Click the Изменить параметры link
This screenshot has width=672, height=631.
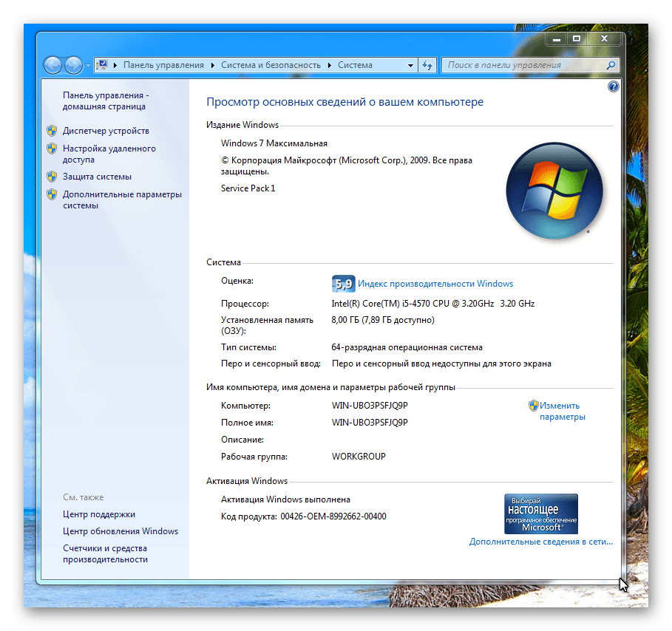tap(561, 411)
